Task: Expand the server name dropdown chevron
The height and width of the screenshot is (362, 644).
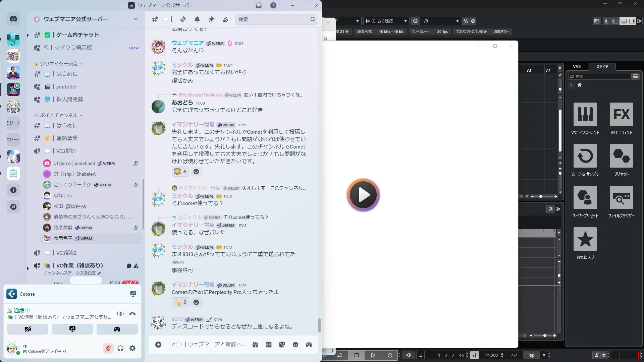Action: (x=136, y=19)
